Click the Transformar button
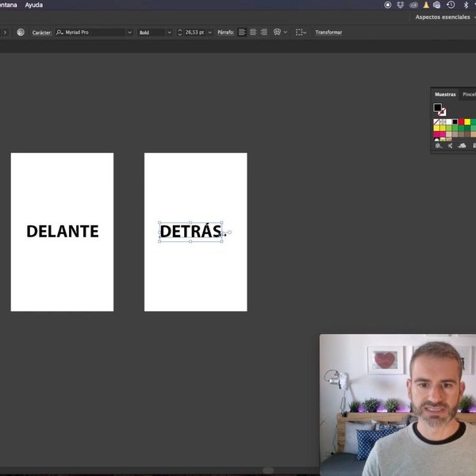This screenshot has width=476, height=476. point(328,33)
